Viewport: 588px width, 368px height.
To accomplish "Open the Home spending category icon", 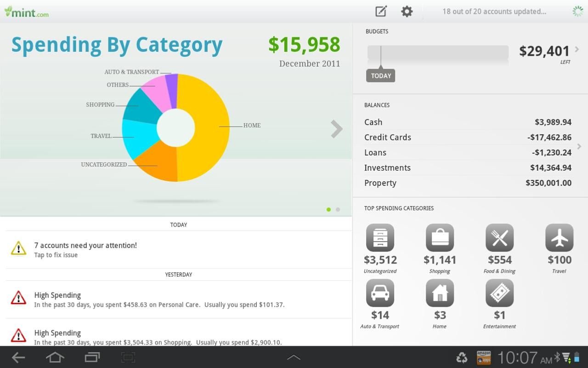I will (x=440, y=293).
